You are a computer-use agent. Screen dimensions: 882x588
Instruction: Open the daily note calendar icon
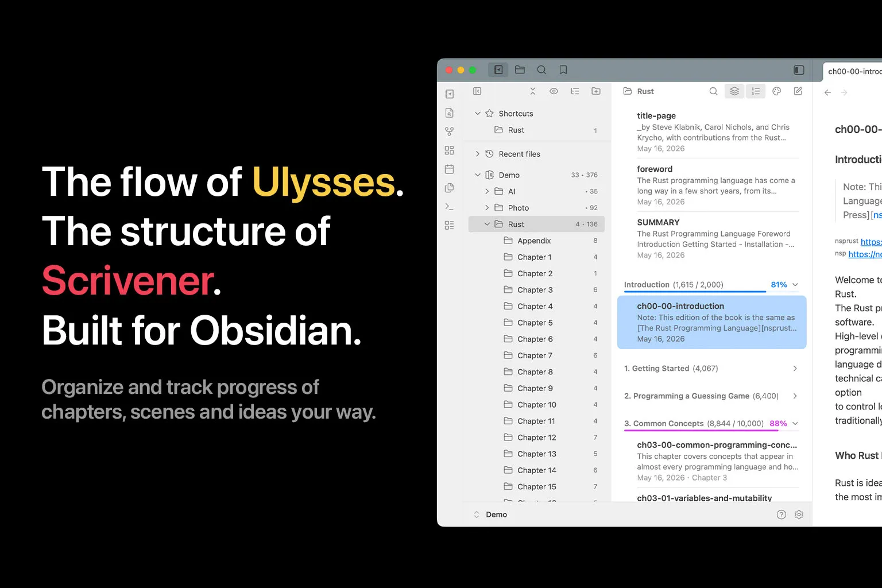[450, 169]
